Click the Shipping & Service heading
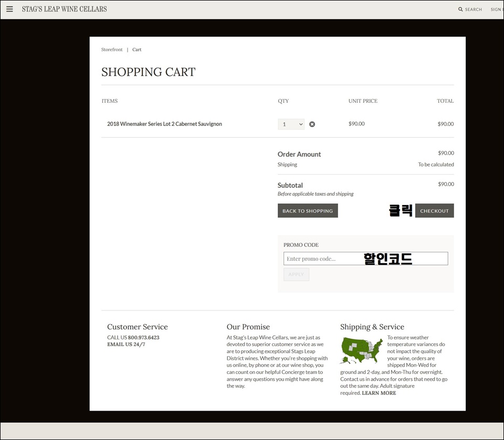This screenshot has height=440, width=504. tap(372, 327)
